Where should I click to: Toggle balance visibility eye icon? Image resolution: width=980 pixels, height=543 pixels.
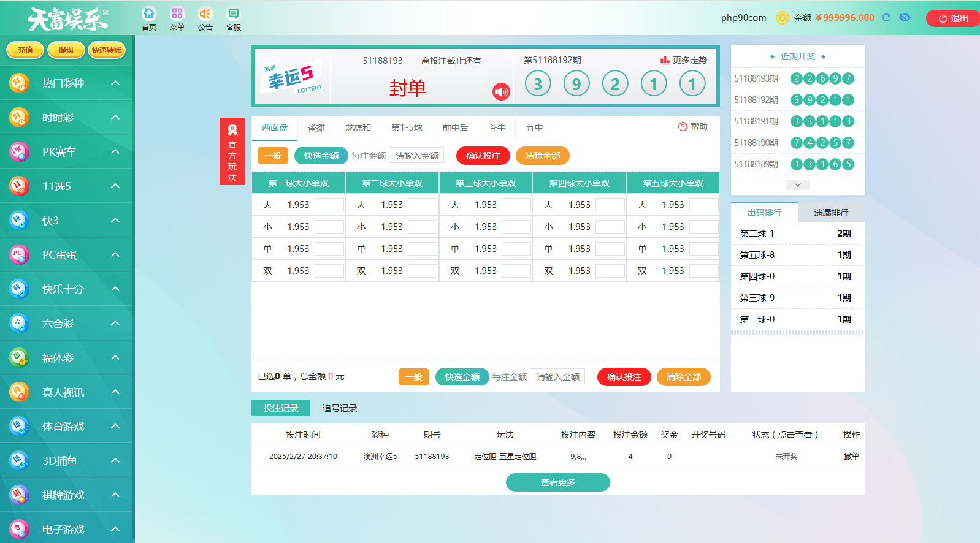pyautogui.click(x=905, y=18)
